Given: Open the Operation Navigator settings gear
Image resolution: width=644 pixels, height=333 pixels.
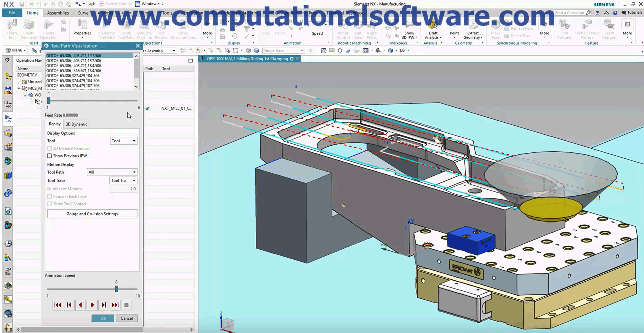Looking at the screenshot, I should click(7, 60).
